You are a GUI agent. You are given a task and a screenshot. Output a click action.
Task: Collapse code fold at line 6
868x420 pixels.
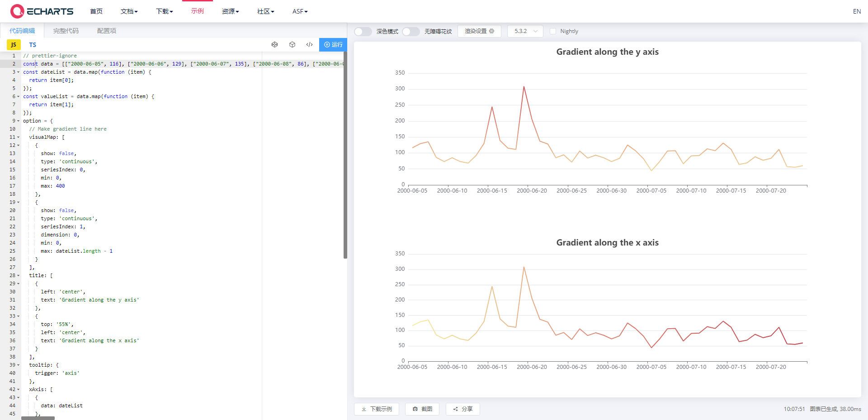coord(18,97)
